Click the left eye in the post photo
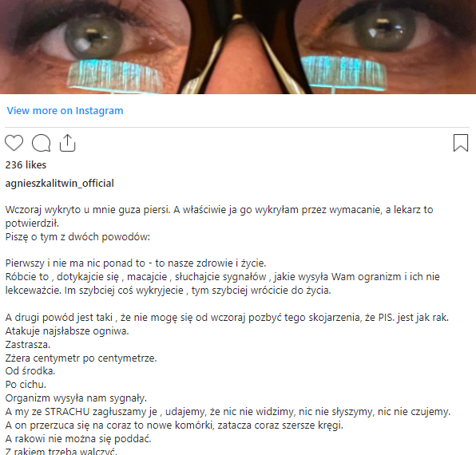Image resolution: width=476 pixels, height=455 pixels. click(x=93, y=38)
